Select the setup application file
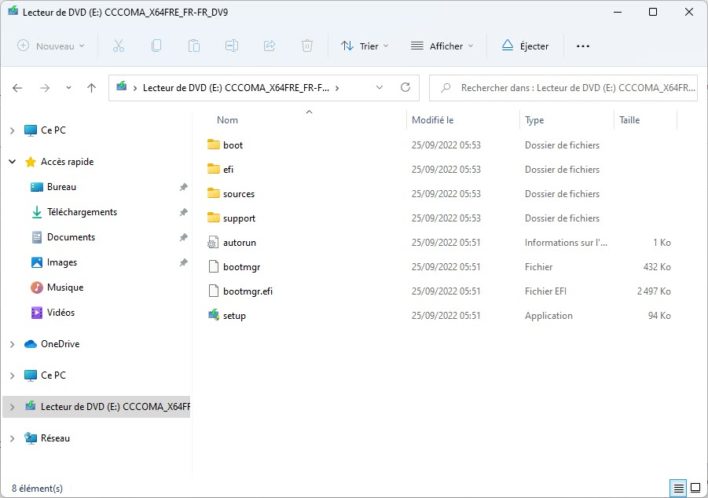This screenshot has height=498, width=708. pyautogui.click(x=234, y=316)
